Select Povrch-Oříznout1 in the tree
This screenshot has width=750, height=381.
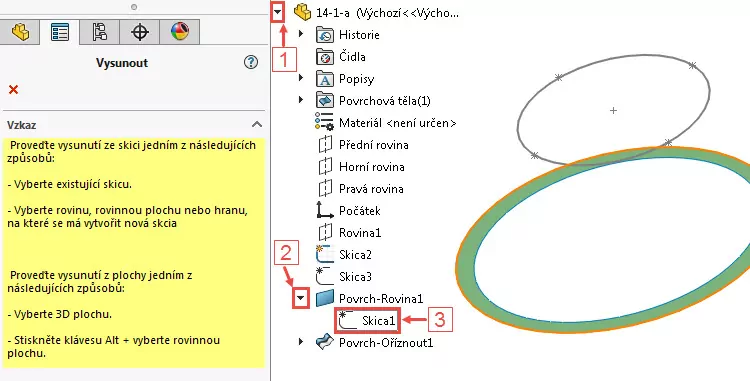click(x=386, y=343)
